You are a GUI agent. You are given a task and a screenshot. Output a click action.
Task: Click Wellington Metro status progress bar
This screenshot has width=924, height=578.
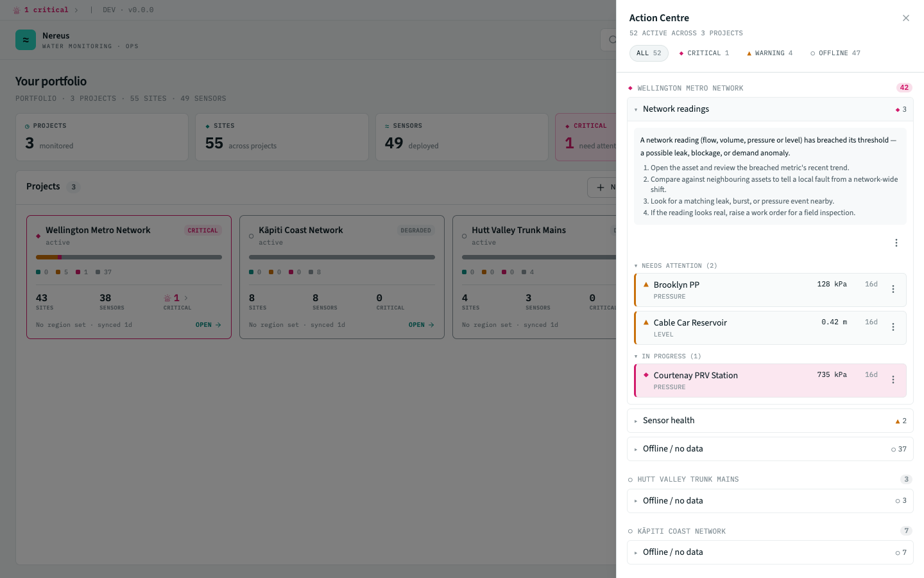[129, 257]
